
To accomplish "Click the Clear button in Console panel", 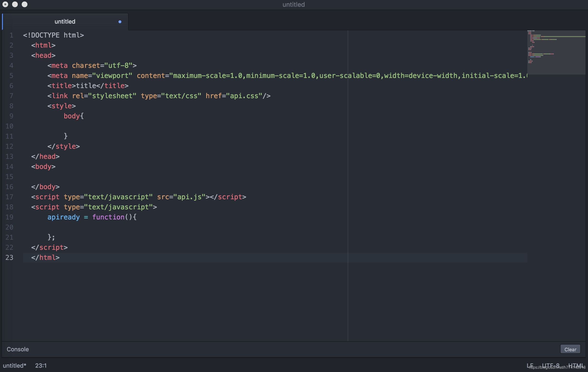I will coord(570,349).
